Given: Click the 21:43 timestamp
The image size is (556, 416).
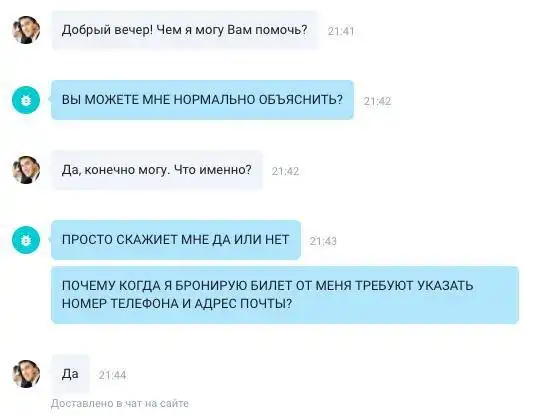Looking at the screenshot, I should pos(323,241).
